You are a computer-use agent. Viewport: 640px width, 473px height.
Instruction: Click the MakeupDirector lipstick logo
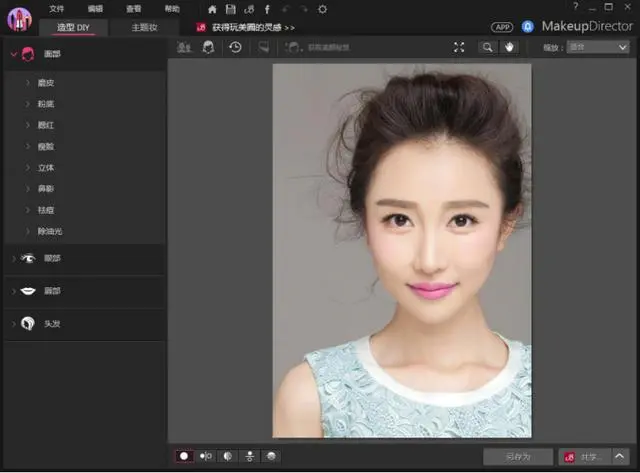pyautogui.click(x=20, y=19)
